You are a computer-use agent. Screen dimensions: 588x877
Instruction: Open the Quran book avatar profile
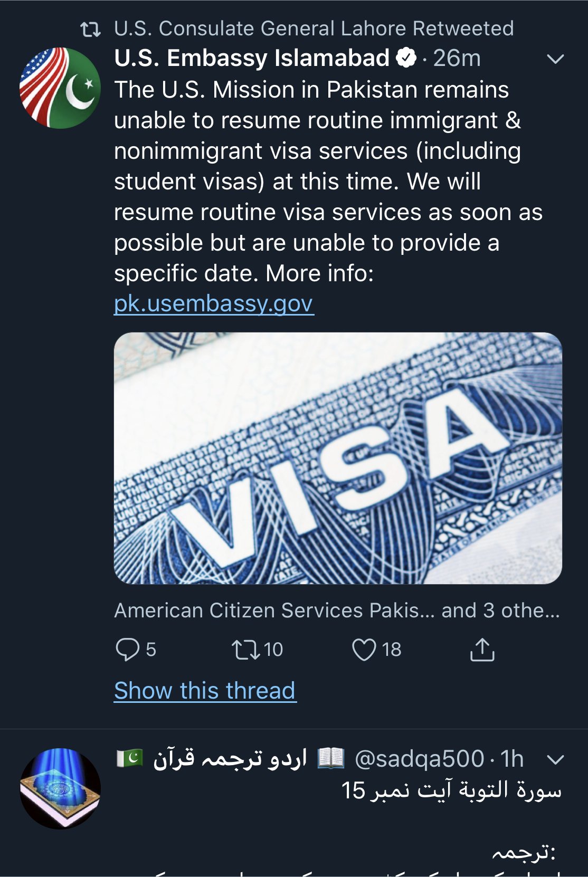pyautogui.click(x=60, y=788)
